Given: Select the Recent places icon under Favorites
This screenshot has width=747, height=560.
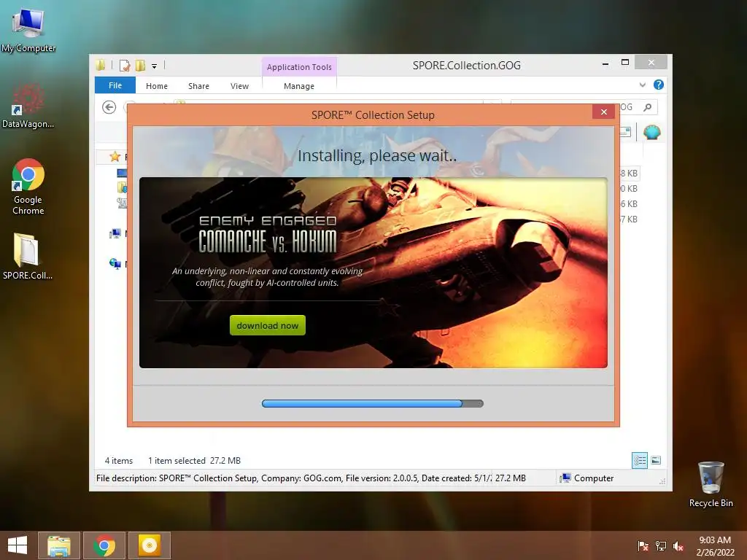Looking at the screenshot, I should click(x=122, y=203).
